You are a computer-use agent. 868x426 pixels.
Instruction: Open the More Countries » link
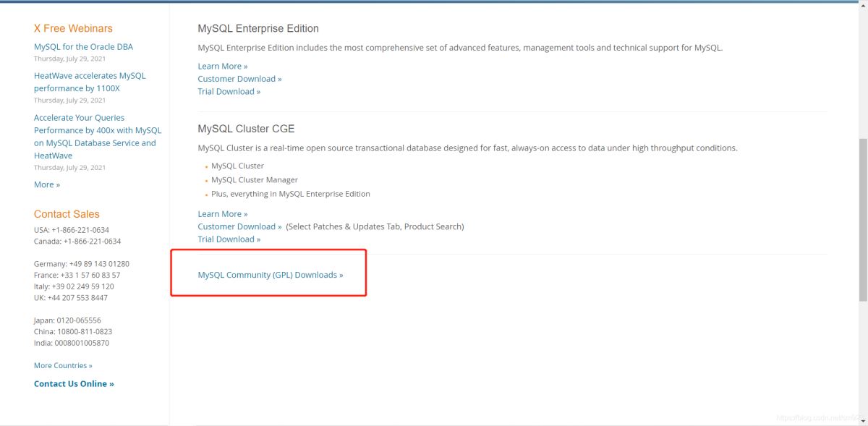pyautogui.click(x=63, y=365)
